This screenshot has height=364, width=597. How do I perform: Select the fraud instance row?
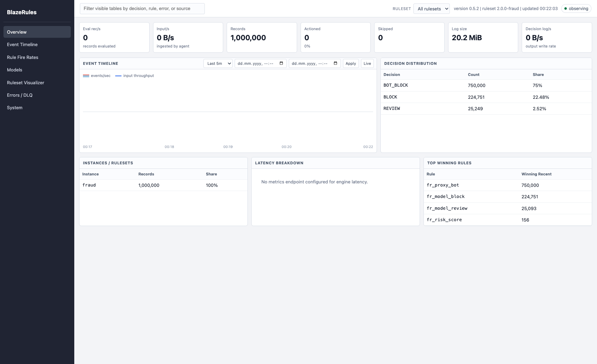163,185
